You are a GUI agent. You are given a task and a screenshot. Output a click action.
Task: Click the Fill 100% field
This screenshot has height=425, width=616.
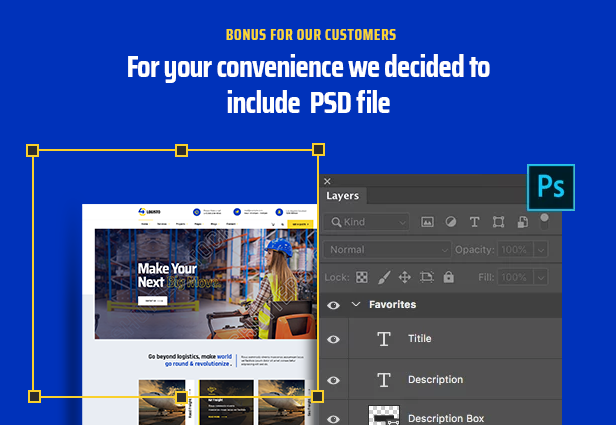coord(515,277)
